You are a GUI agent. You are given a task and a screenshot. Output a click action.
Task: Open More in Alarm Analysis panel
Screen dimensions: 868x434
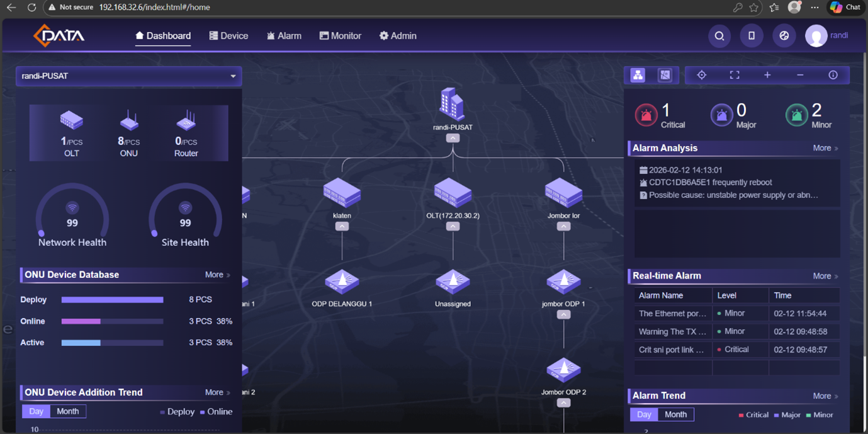(825, 148)
